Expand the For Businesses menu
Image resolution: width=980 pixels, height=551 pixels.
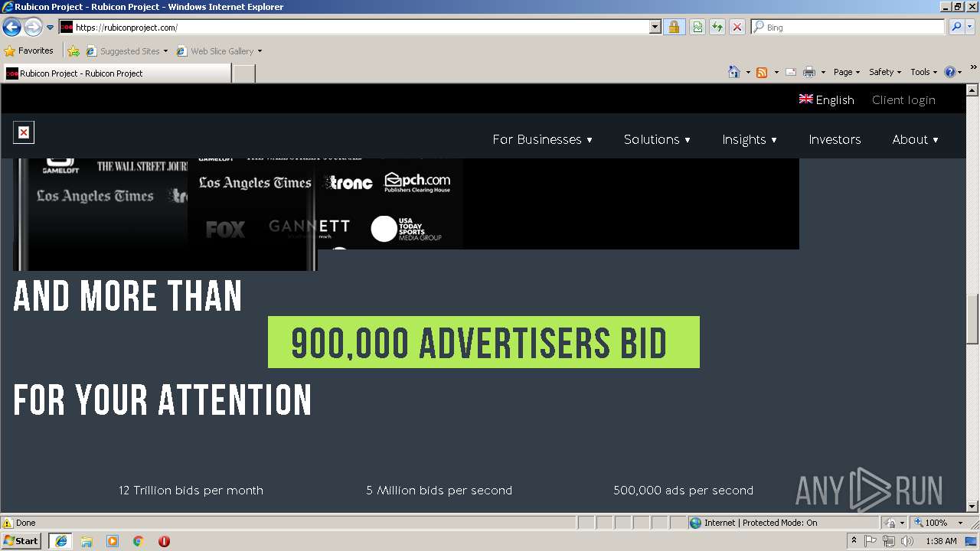point(542,139)
